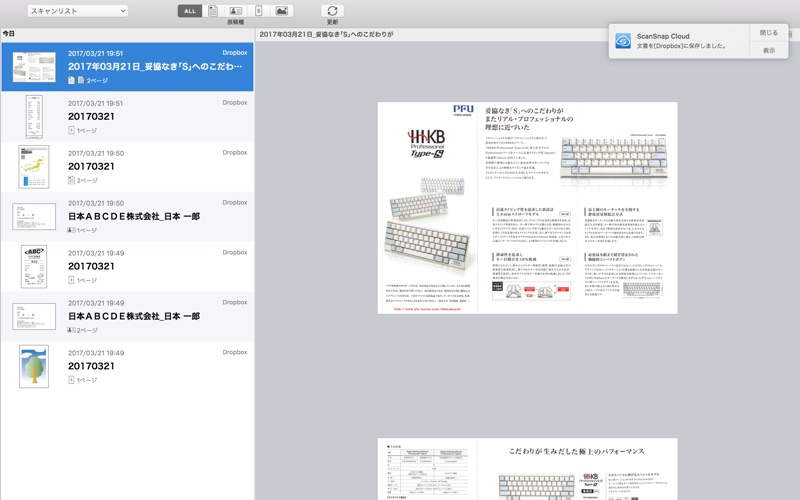Screen dimensions: 800x500
Task: Click business card thumbnail at 19:50
Action: (x=34, y=217)
